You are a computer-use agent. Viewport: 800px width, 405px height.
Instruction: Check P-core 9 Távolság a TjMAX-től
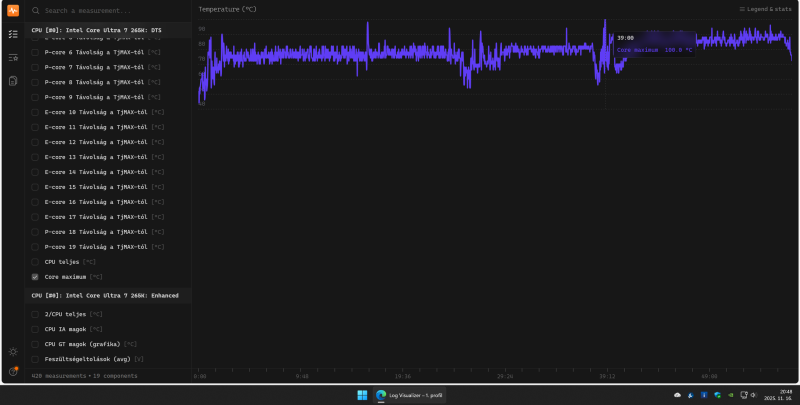tap(35, 97)
